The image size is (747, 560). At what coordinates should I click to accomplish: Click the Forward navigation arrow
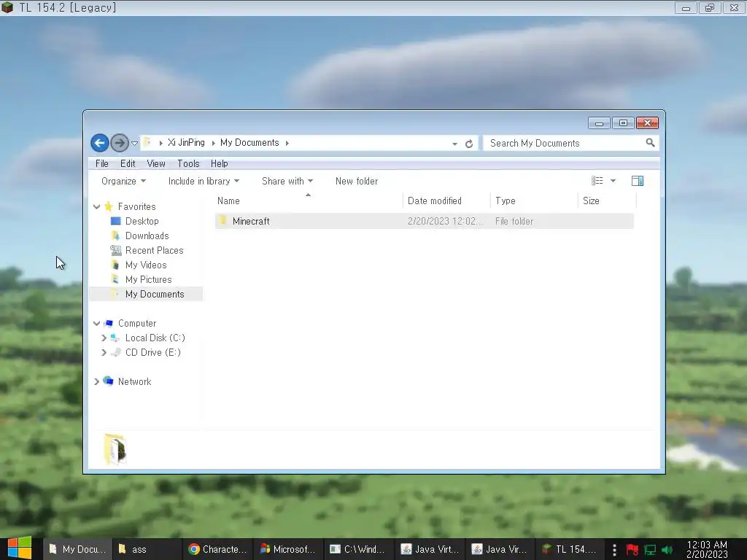[120, 143]
